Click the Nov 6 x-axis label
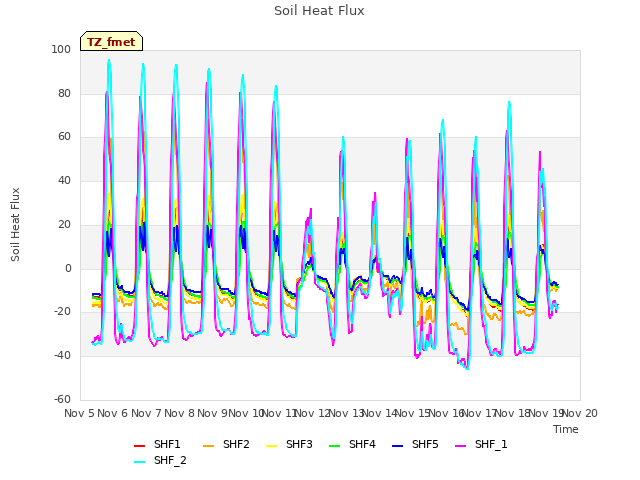The width and height of the screenshot is (640, 480). [113, 413]
